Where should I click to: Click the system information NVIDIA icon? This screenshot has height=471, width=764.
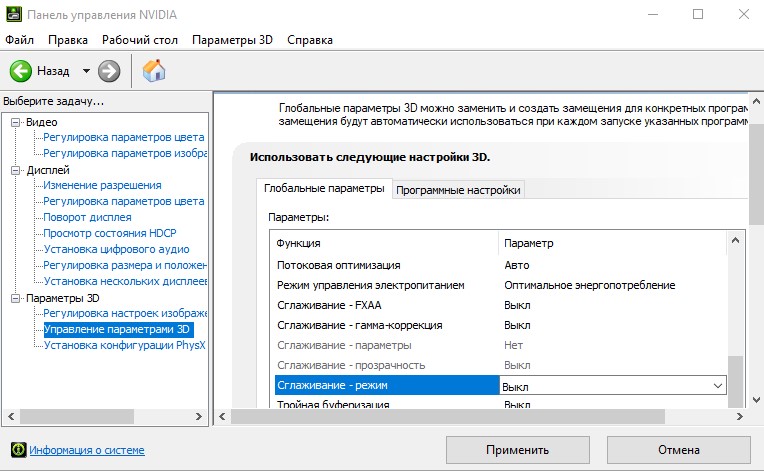[19, 450]
